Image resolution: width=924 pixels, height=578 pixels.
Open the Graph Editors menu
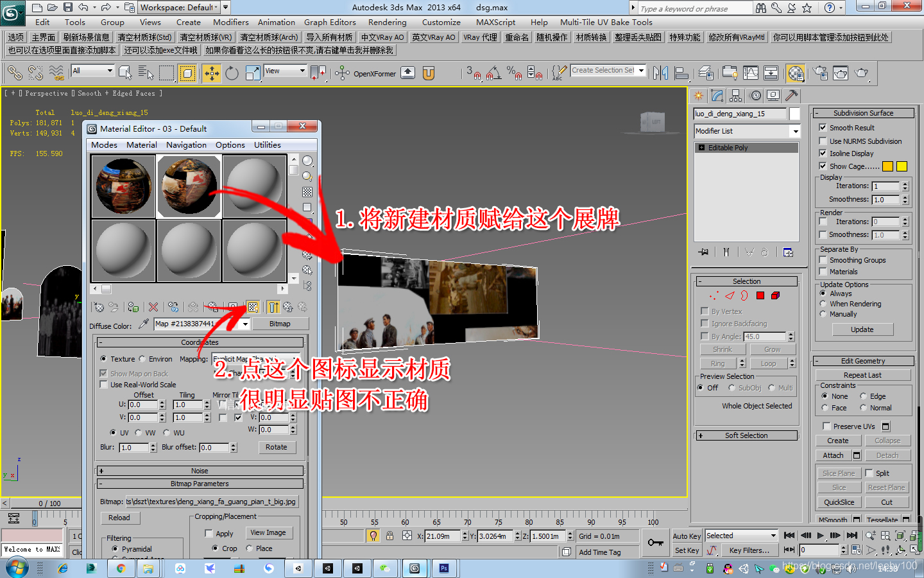click(x=330, y=22)
